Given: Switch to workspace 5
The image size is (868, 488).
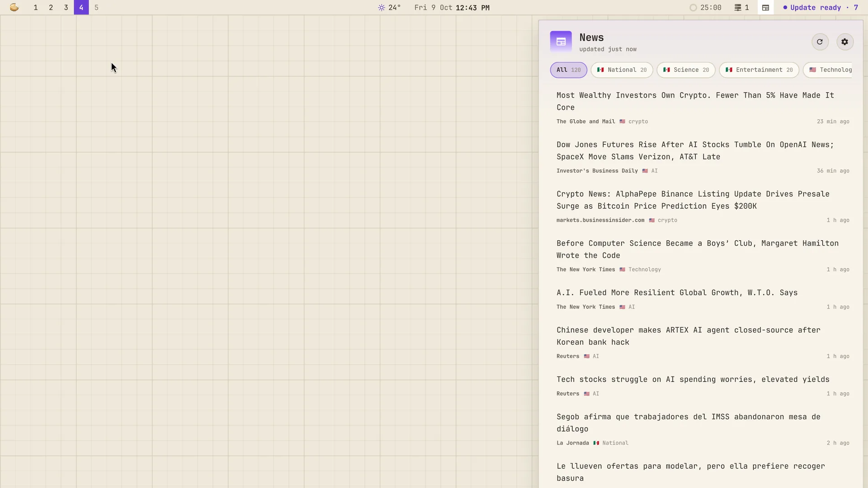Looking at the screenshot, I should coord(96,7).
